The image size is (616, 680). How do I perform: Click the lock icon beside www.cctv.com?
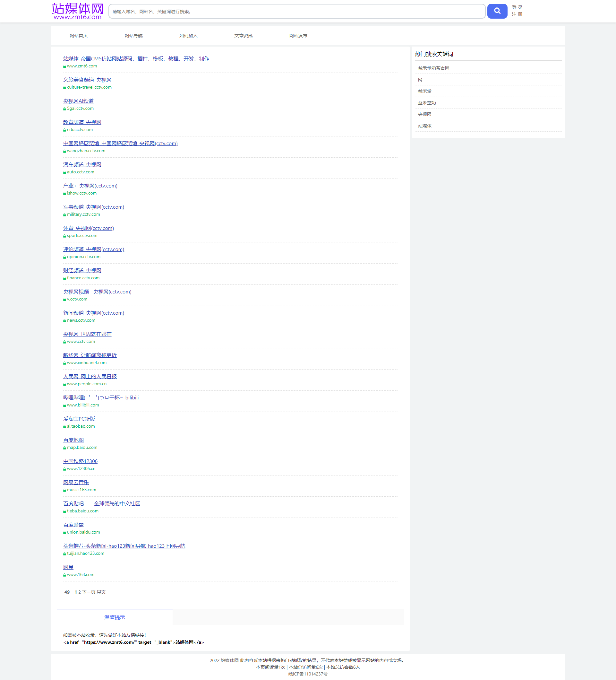[64, 342]
